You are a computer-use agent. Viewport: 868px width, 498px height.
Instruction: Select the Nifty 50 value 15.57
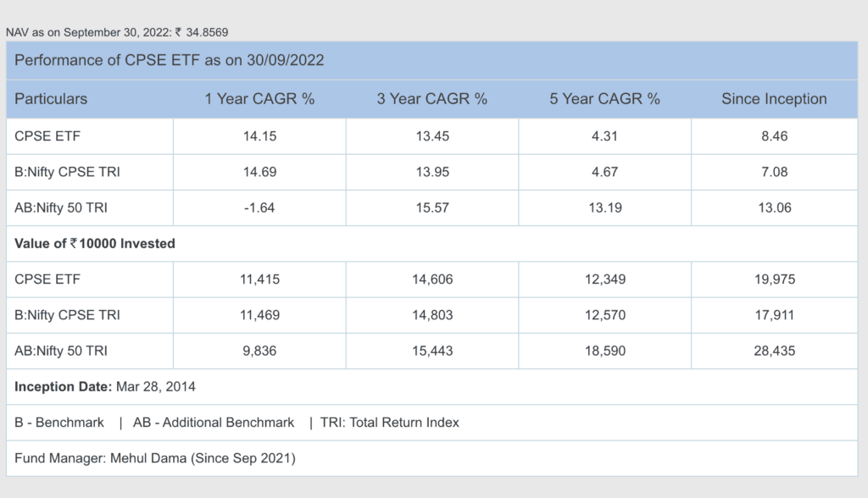[x=432, y=207]
